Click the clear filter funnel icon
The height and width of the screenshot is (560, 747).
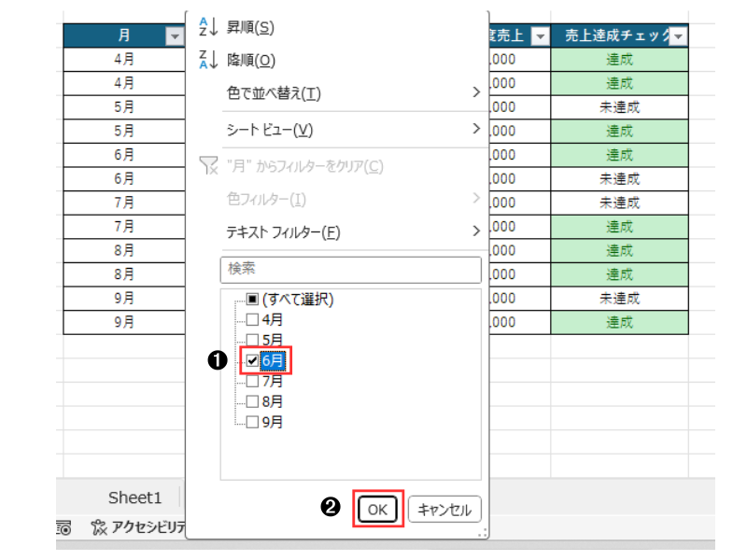(208, 166)
